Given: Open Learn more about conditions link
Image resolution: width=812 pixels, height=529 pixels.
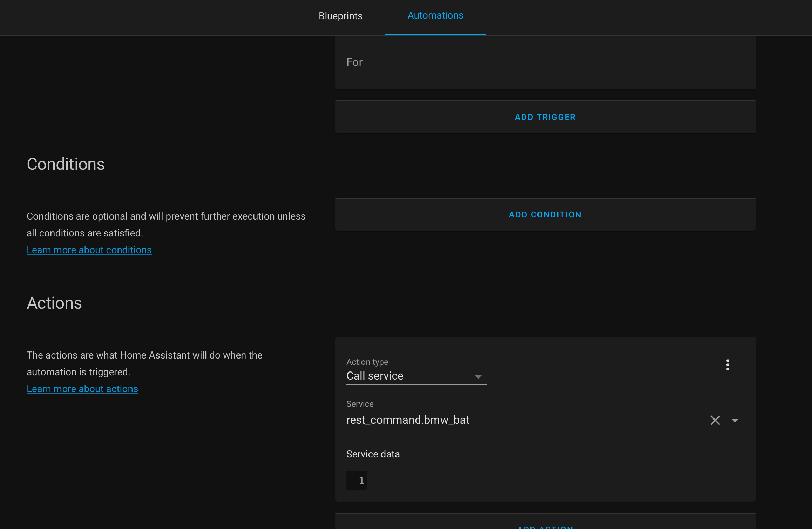Looking at the screenshot, I should pyautogui.click(x=89, y=250).
